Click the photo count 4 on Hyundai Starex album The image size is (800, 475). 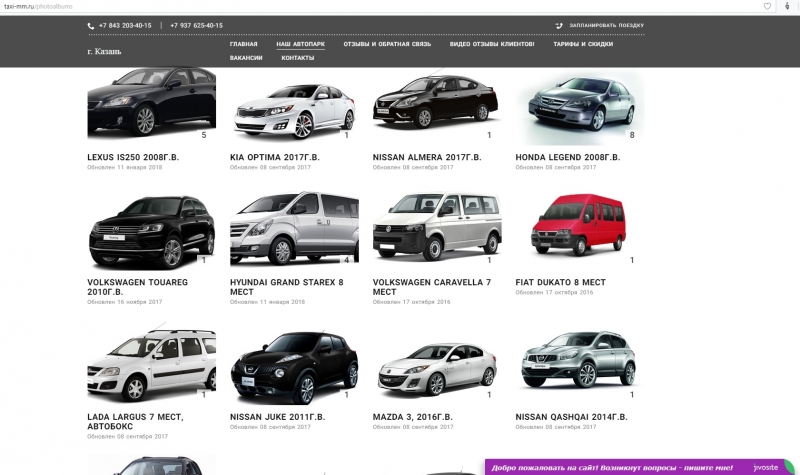pyautogui.click(x=346, y=260)
